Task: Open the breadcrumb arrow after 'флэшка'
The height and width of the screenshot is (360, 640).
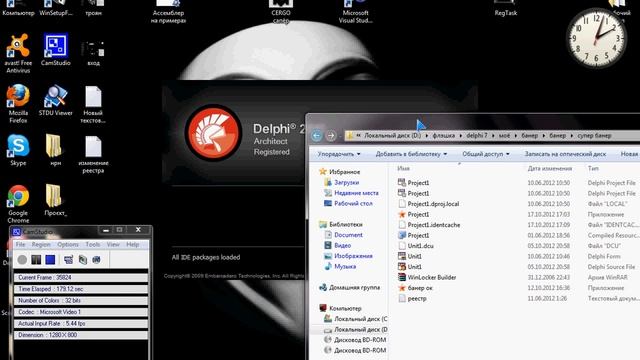Action: [460, 136]
